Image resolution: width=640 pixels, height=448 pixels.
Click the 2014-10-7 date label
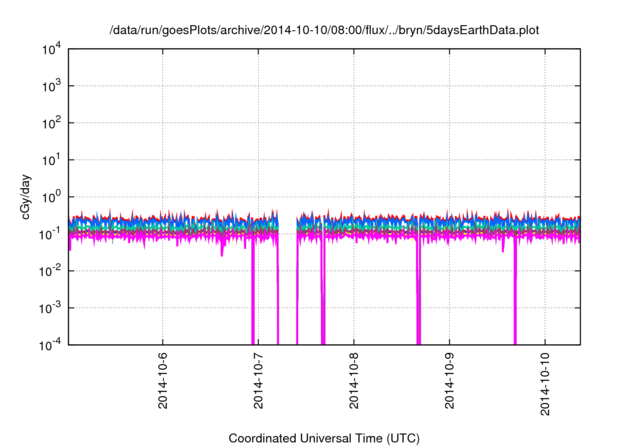(258, 381)
